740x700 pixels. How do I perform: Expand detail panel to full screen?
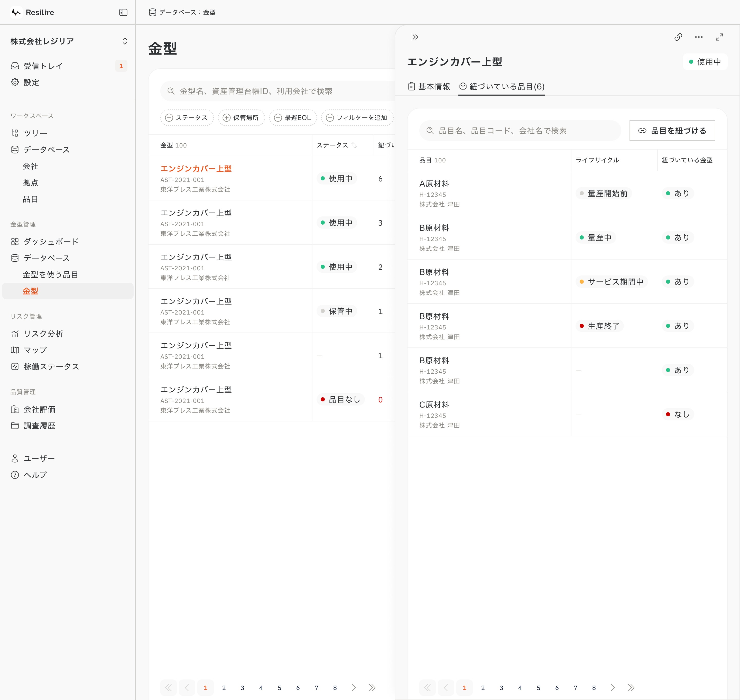pos(719,37)
